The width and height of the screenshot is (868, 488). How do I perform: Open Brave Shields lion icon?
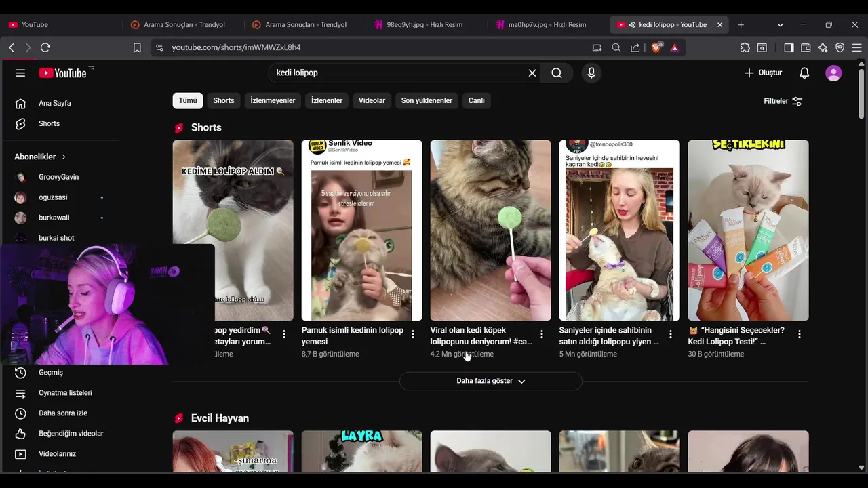tap(656, 47)
